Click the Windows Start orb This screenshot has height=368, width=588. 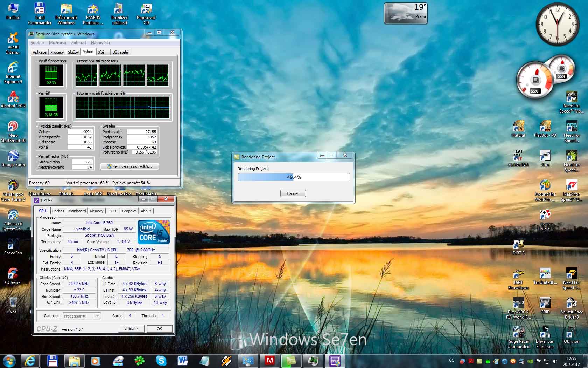pyautogui.click(x=9, y=360)
